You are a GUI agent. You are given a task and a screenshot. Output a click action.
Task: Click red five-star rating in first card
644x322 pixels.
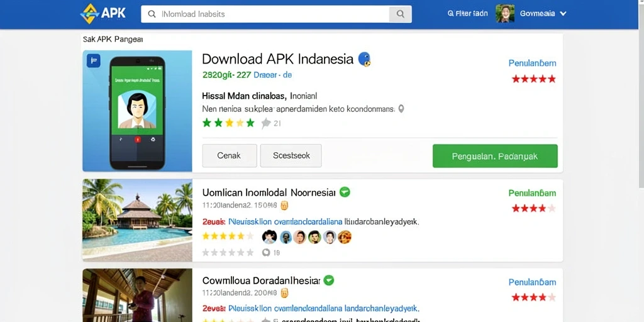(533, 79)
